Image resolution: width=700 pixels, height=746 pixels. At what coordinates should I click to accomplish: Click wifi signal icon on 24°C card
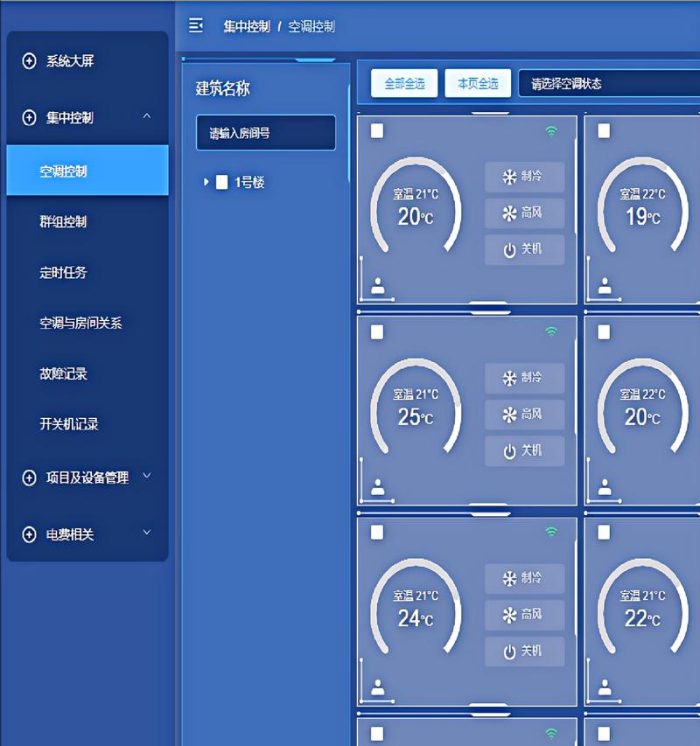[551, 532]
